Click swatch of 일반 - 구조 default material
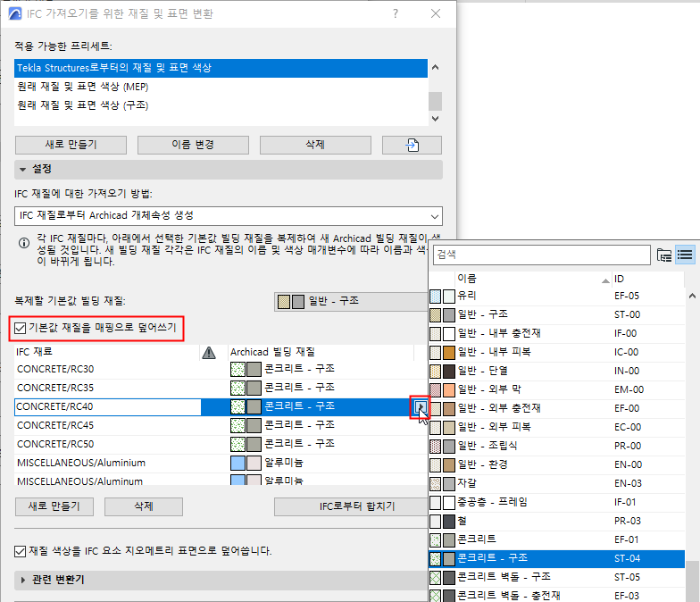Viewport: 700px width, 602px height. pyautogui.click(x=291, y=302)
